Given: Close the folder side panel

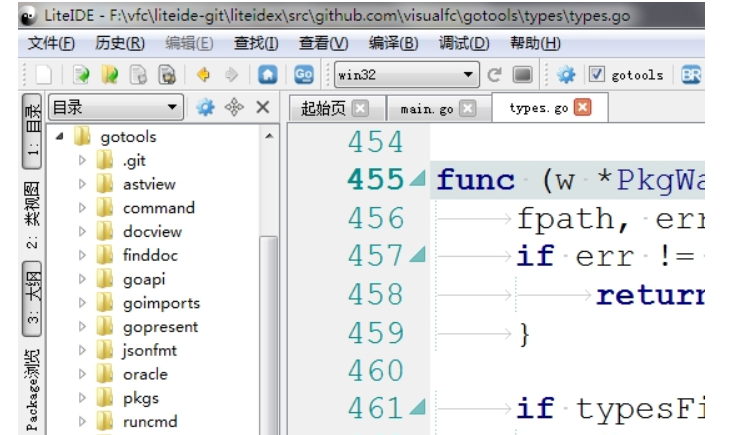Looking at the screenshot, I should (263, 108).
